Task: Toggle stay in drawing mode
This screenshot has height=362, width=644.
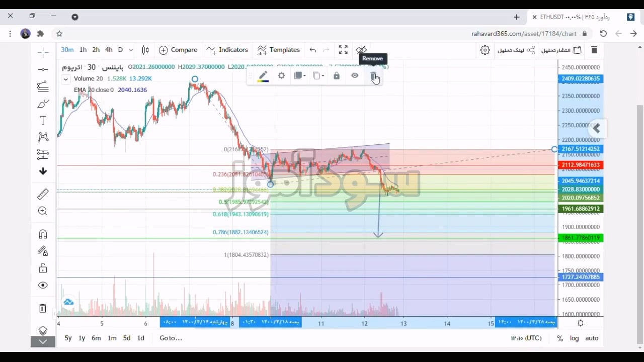Action: pos(43,251)
